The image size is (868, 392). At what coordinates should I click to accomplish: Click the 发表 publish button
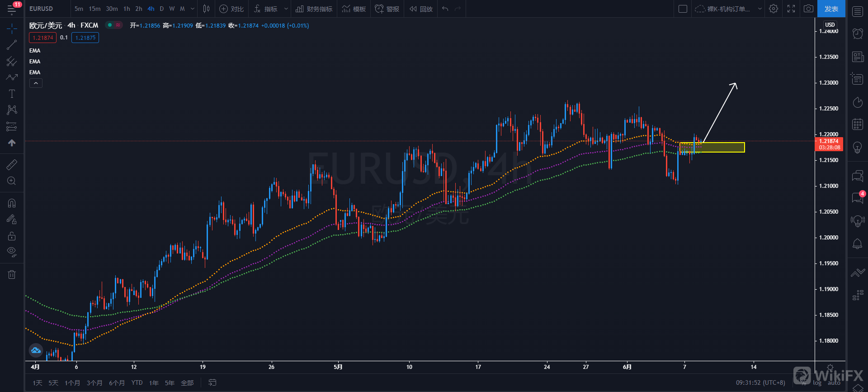point(831,9)
